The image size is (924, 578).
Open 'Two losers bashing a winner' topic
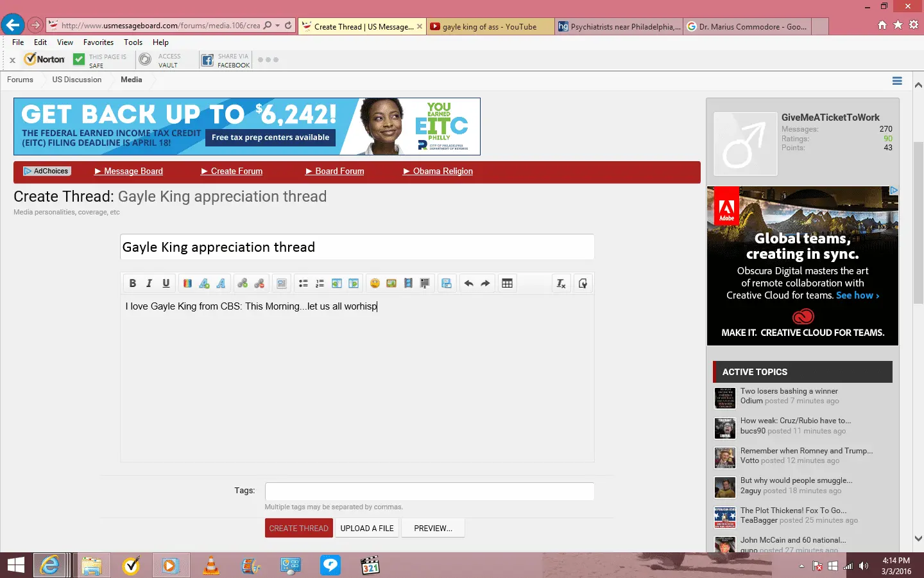click(x=789, y=391)
